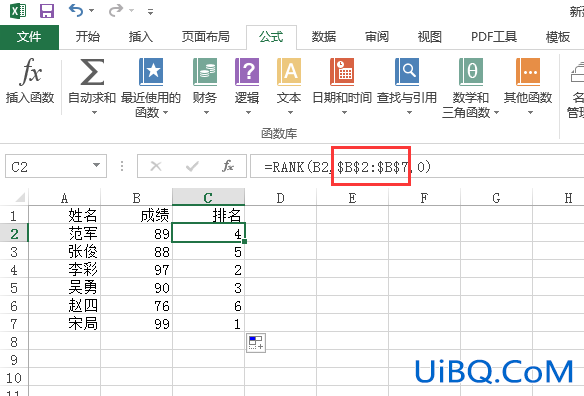Open the 文件 (File) tab
This screenshot has width=584, height=396.
[29, 37]
